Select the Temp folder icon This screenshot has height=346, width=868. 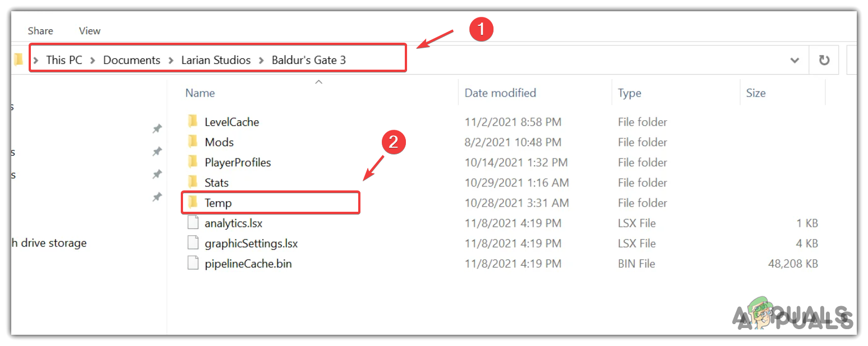coord(193,203)
